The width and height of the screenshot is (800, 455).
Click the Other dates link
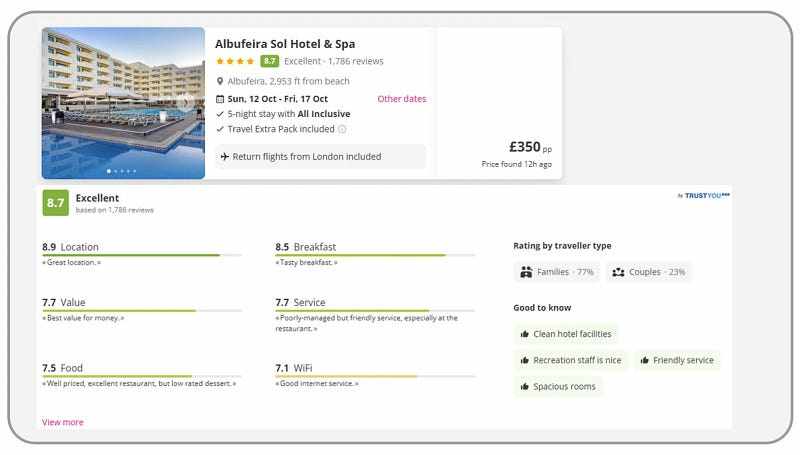[x=401, y=99]
